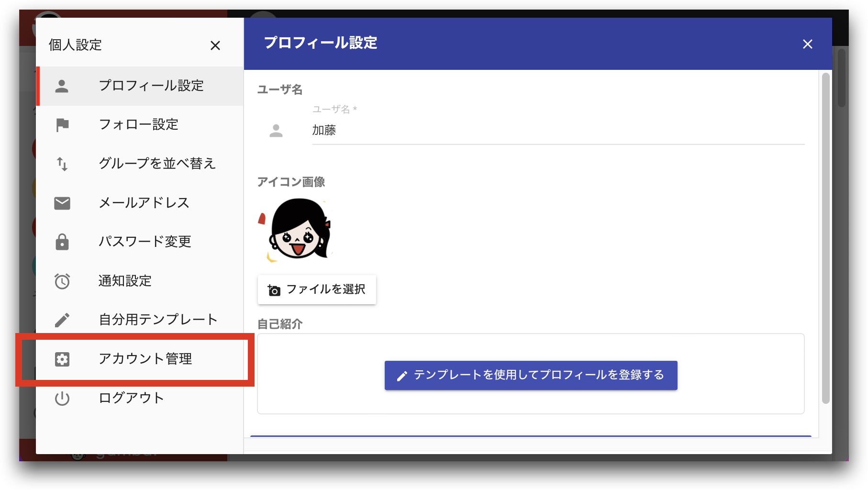Screen dimensions: 868x490
Task: Close the プロフィール設定 dialog
Action: [808, 44]
